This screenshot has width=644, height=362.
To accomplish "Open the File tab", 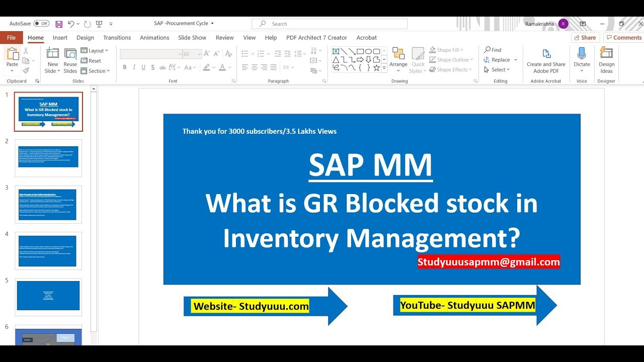I will 12,38.
